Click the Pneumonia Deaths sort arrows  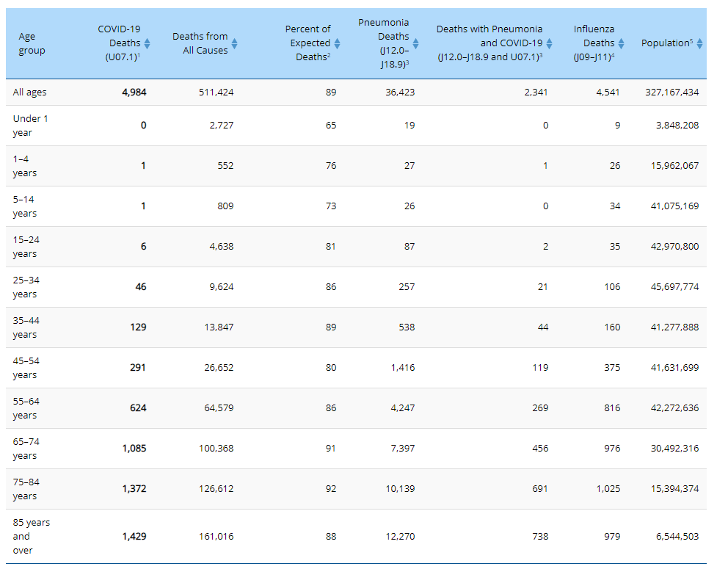[415, 43]
